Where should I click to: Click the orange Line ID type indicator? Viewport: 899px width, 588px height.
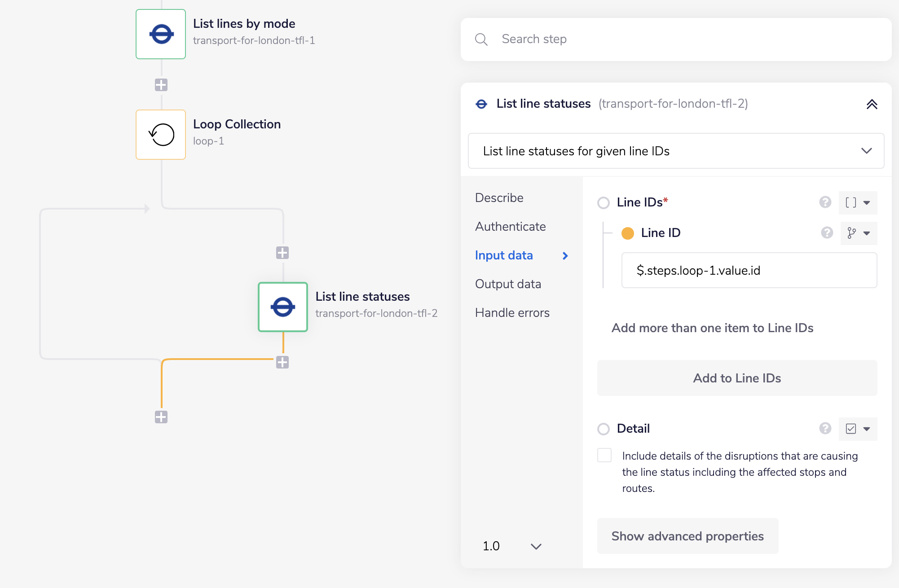coord(628,233)
